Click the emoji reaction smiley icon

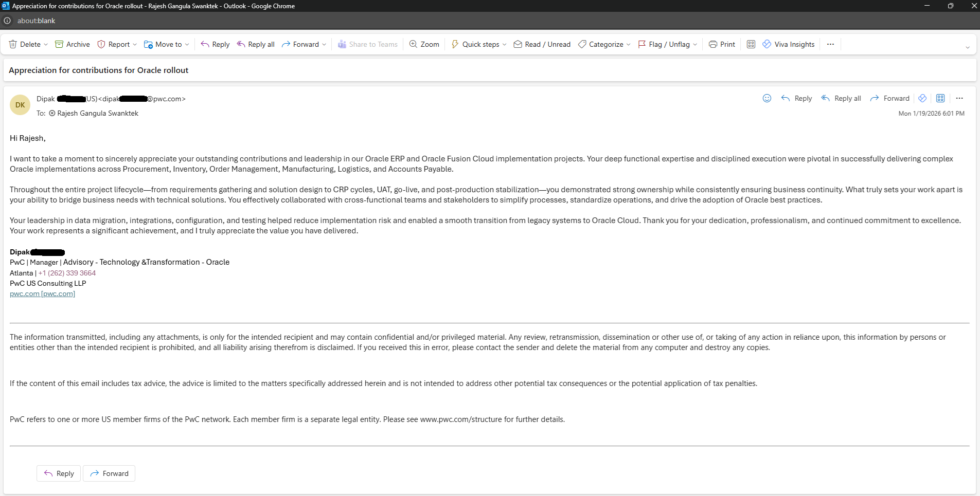coord(767,98)
